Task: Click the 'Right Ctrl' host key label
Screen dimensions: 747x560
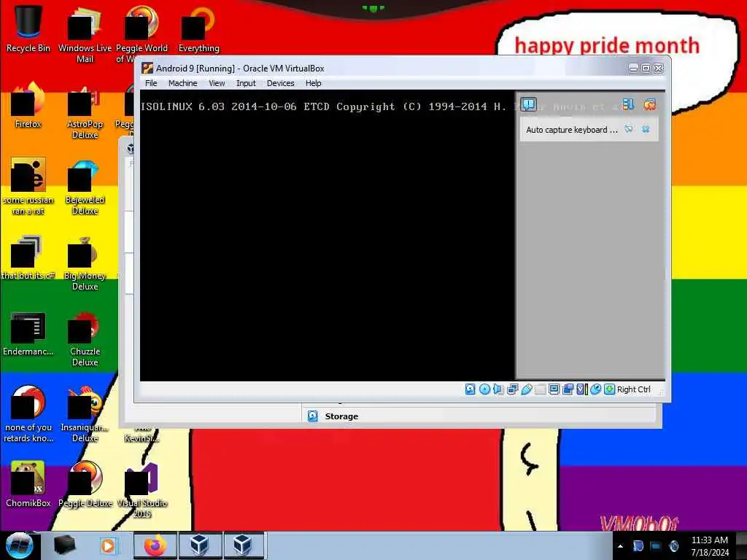Action: pos(633,389)
